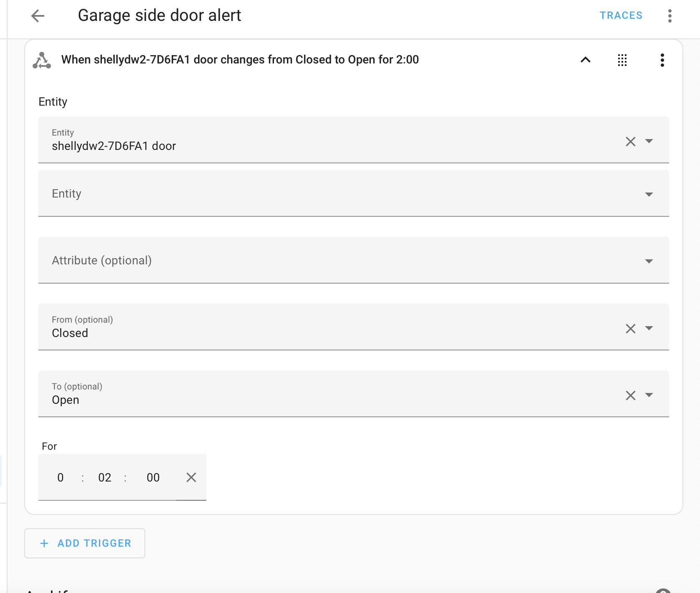The width and height of the screenshot is (700, 593).
Task: Open the trigger's three-dot options menu
Action: [x=662, y=60]
